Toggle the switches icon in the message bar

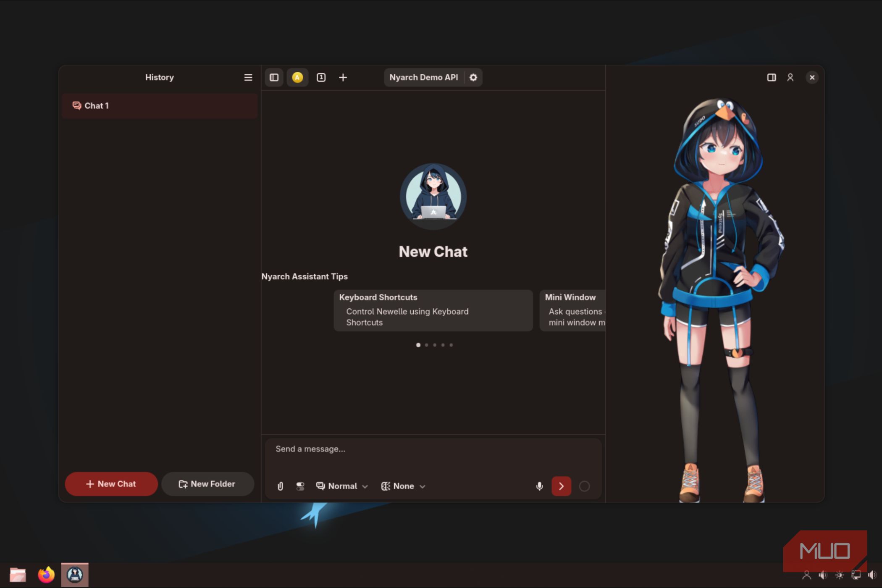pos(300,486)
